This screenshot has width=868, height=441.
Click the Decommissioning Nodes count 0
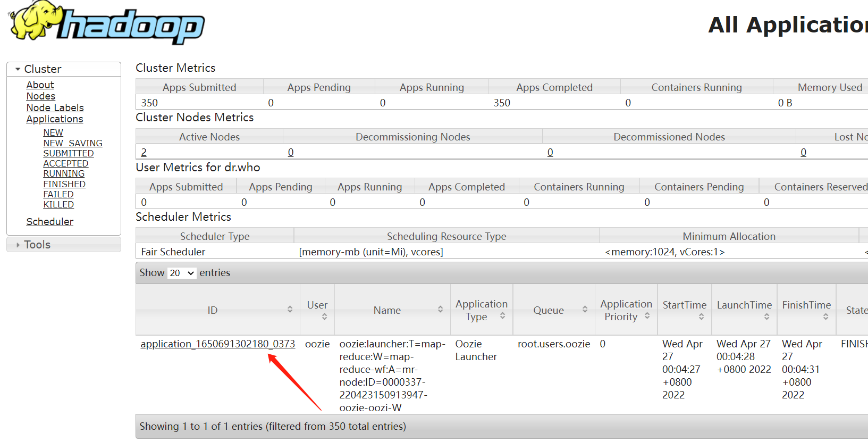291,152
